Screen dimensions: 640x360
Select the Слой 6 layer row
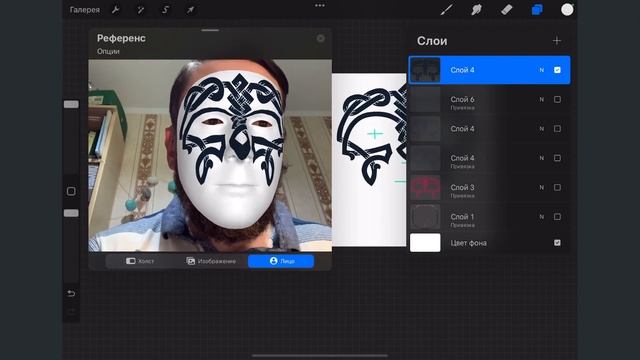tap(489, 100)
